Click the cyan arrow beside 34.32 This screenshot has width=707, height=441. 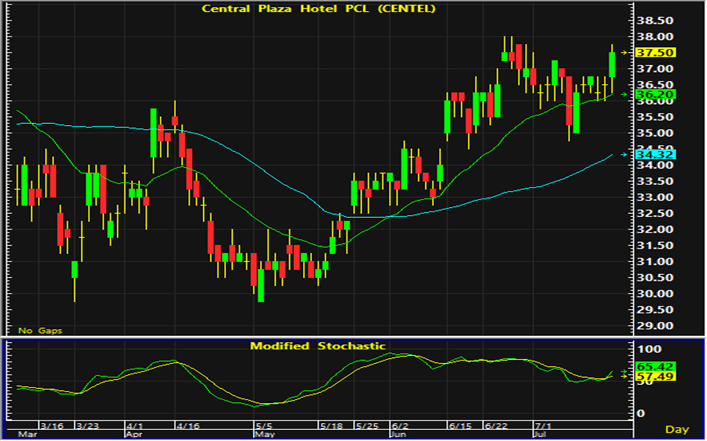click(624, 155)
